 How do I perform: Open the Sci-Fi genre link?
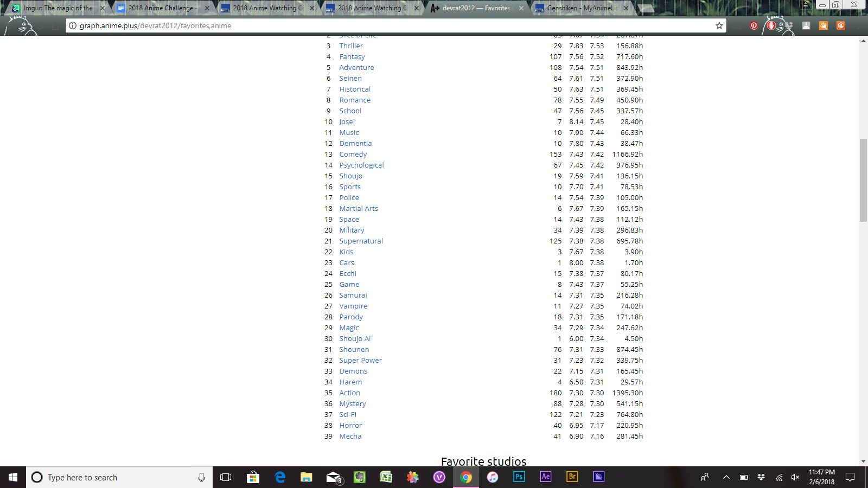coord(348,415)
